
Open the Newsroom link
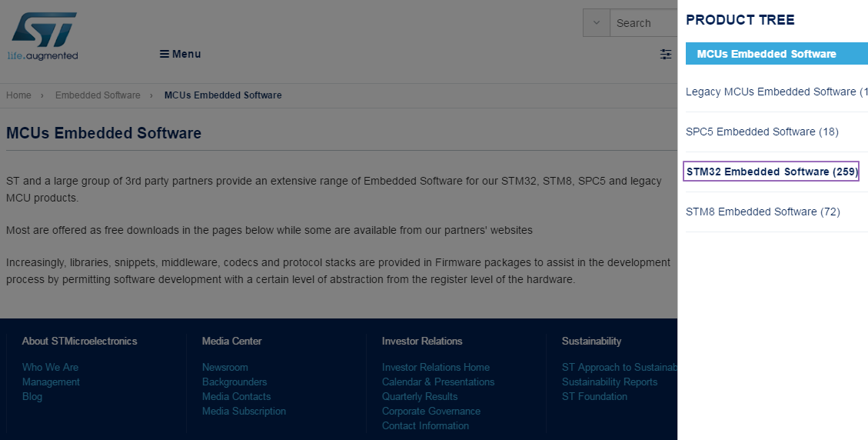[224, 367]
